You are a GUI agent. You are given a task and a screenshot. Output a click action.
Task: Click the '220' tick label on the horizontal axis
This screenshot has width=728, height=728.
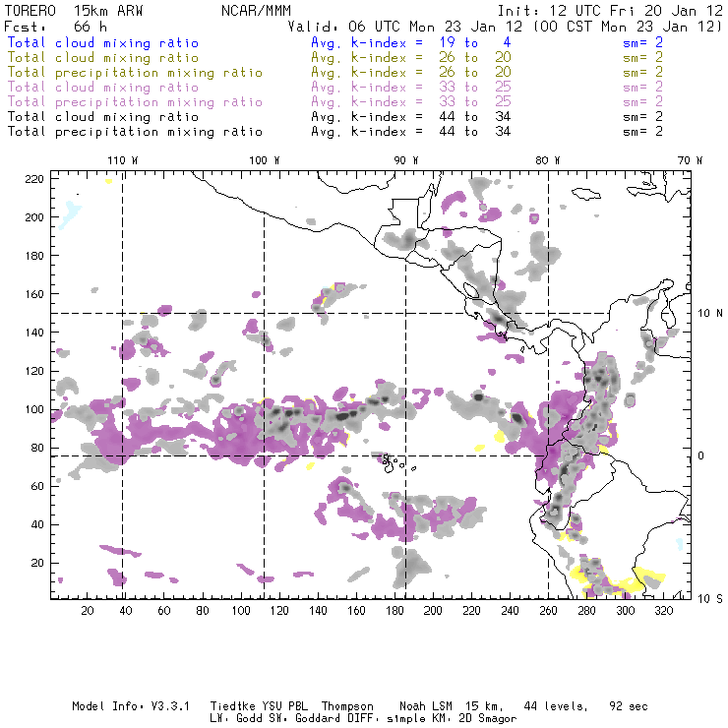click(x=471, y=611)
